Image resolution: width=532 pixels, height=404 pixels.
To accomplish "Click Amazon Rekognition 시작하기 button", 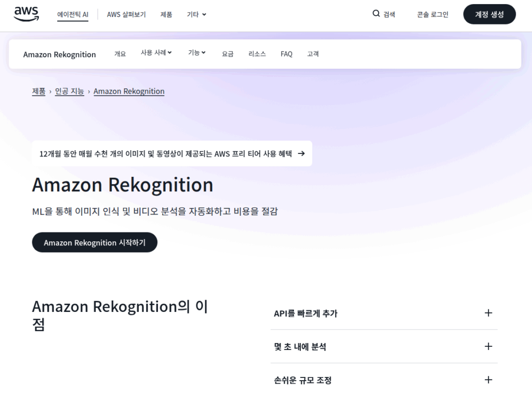I will point(95,242).
